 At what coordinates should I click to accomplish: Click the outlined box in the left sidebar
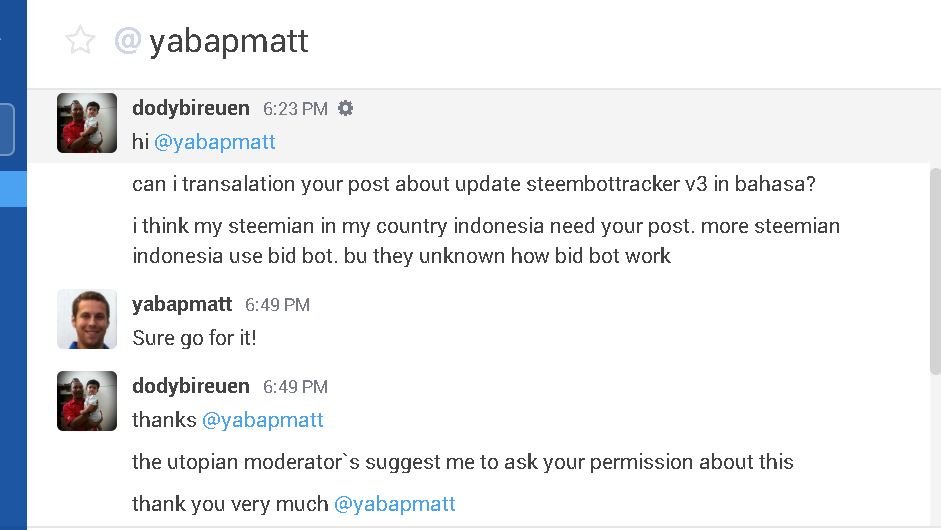tap(7, 130)
